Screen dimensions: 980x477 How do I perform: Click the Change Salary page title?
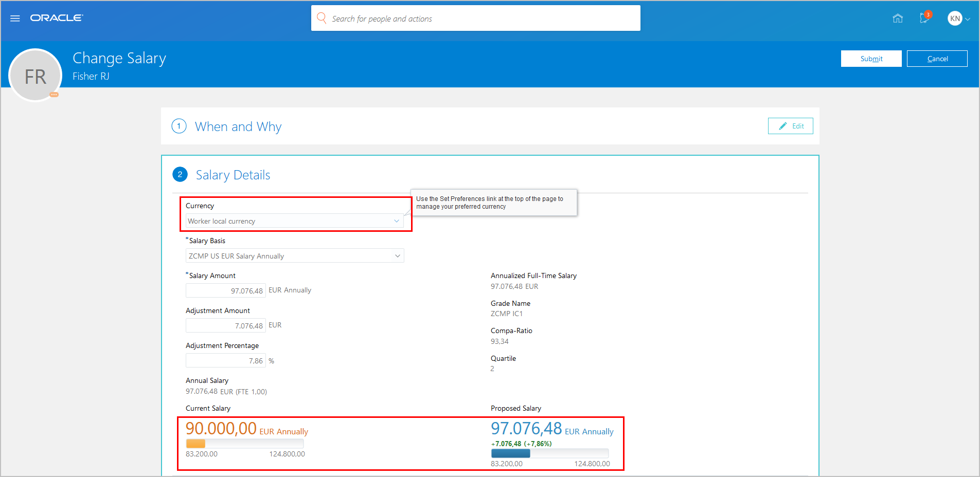[119, 59]
